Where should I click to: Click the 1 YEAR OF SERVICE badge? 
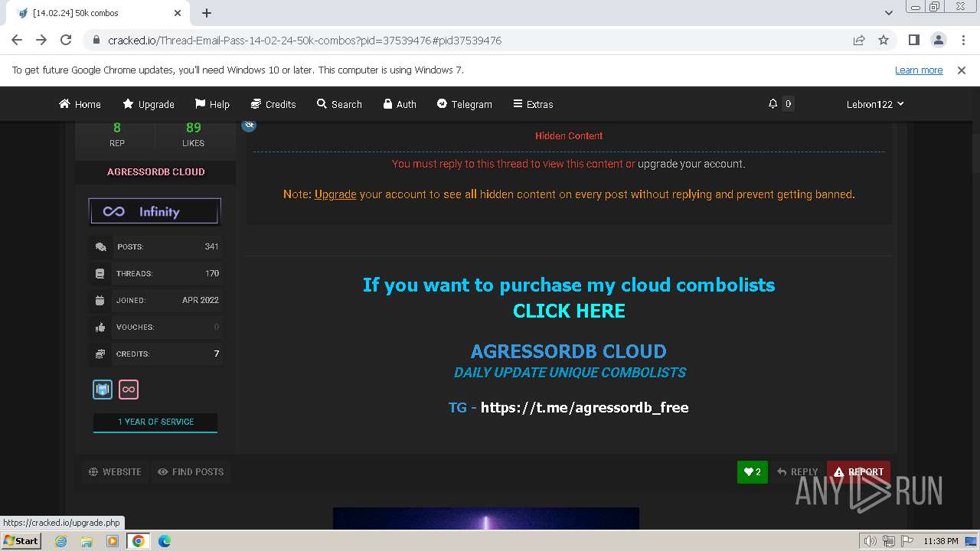(155, 422)
